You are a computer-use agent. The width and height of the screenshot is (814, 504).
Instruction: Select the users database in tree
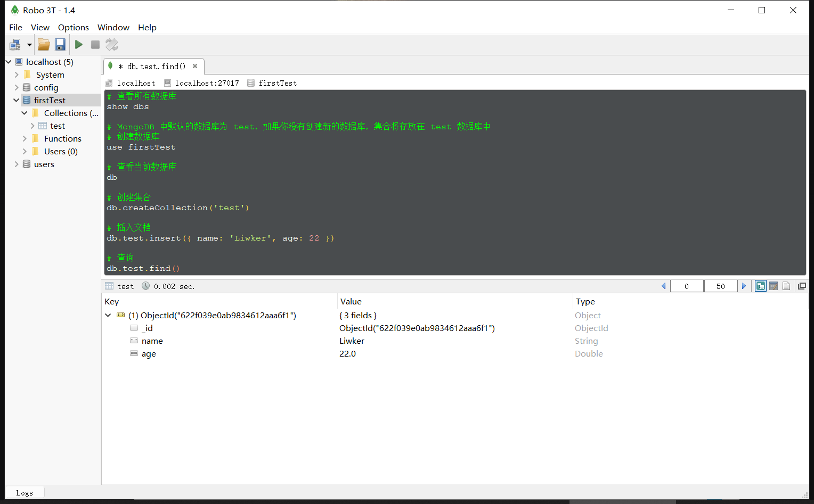pos(44,164)
